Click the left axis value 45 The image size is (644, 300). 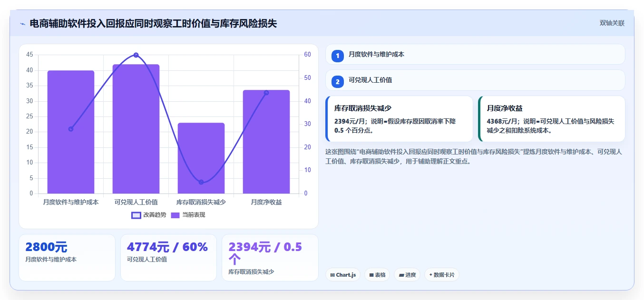tap(29, 55)
